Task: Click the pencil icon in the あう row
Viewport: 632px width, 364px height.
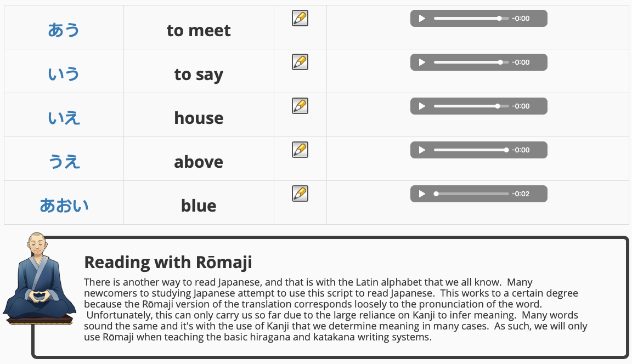Action: [x=300, y=18]
